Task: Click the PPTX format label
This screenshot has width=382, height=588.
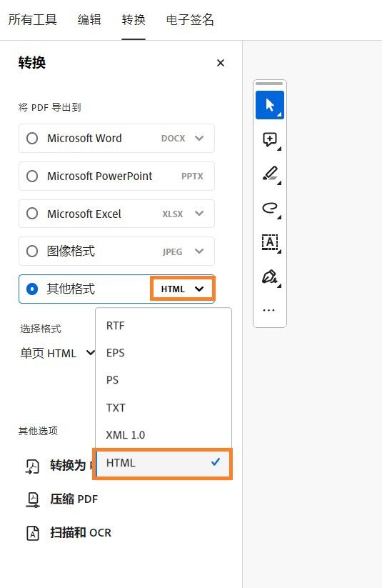Action: (192, 176)
